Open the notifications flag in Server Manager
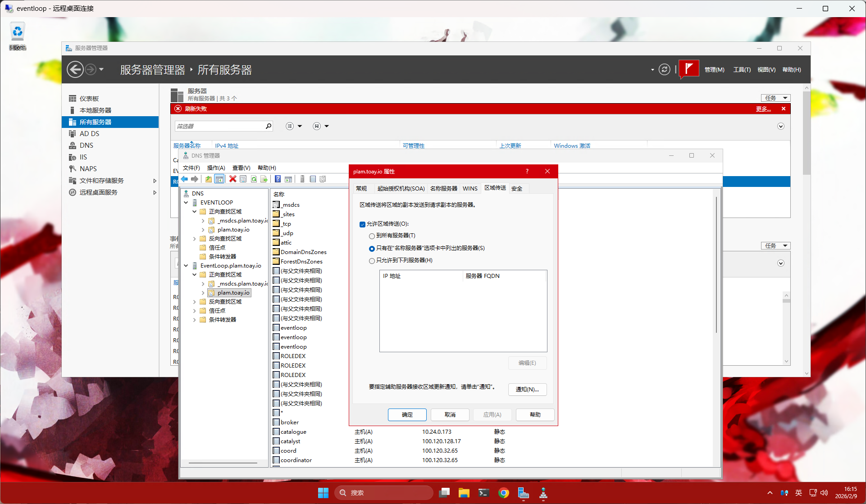866x504 pixels. [x=688, y=69]
